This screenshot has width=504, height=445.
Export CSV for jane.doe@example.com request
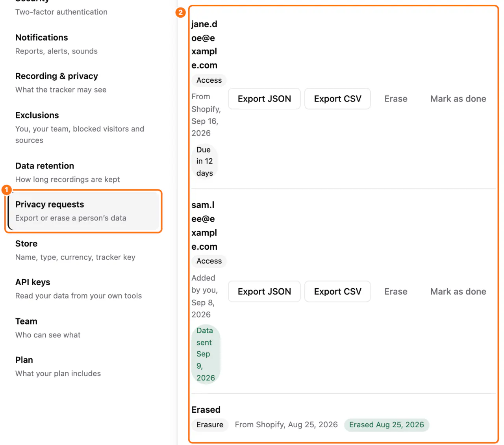tap(337, 99)
